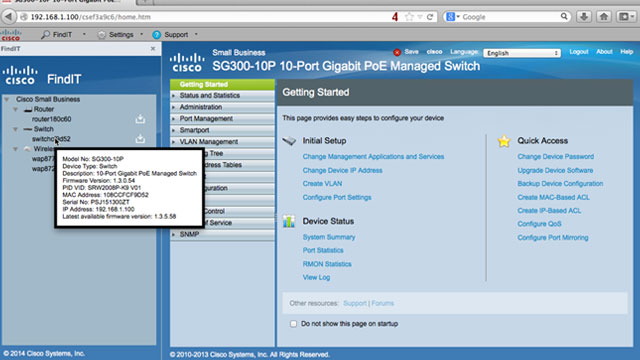
Task: Open Change Device Password link
Action: click(556, 157)
